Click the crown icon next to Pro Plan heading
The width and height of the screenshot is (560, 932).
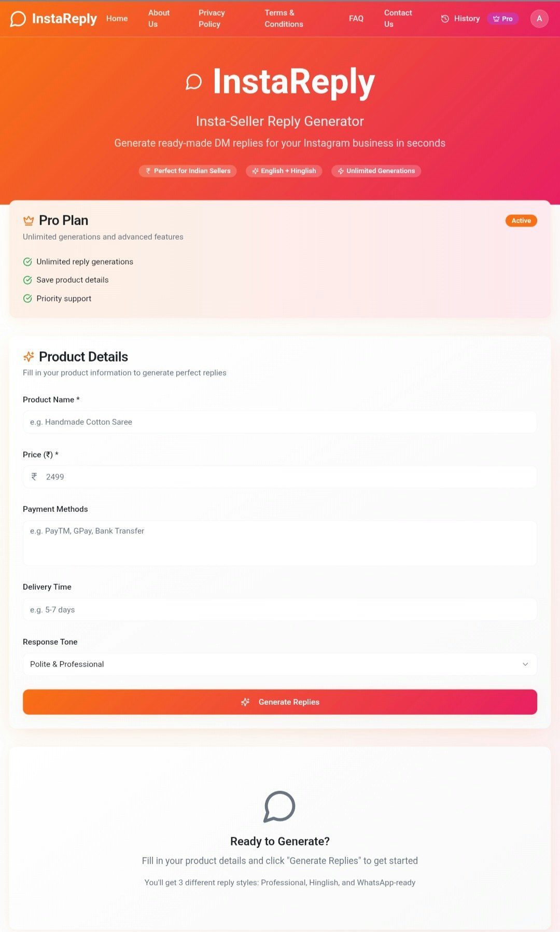point(28,220)
